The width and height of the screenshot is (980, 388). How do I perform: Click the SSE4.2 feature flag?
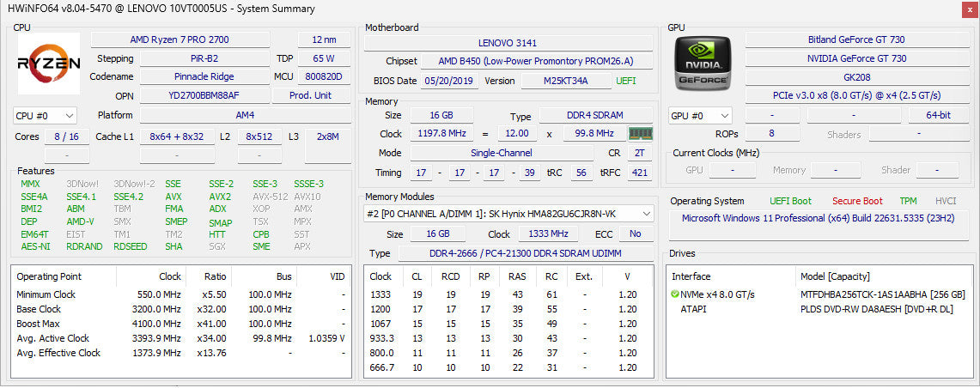click(128, 197)
